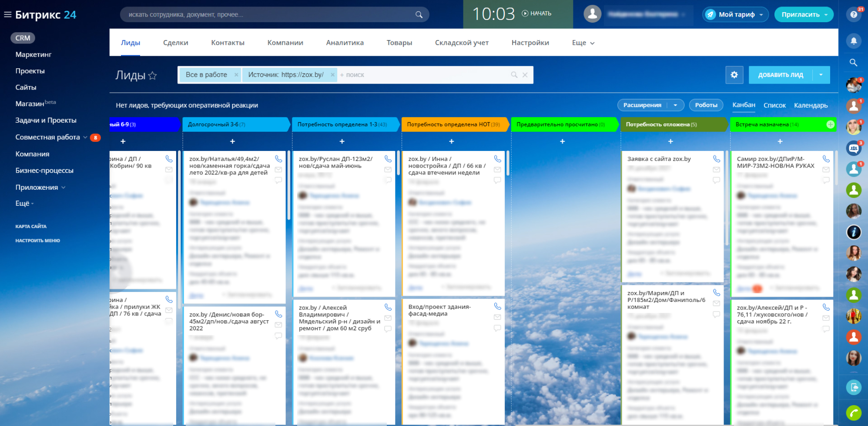Open Аналитика in the CRM menu
This screenshot has height=426, width=868.
click(345, 43)
